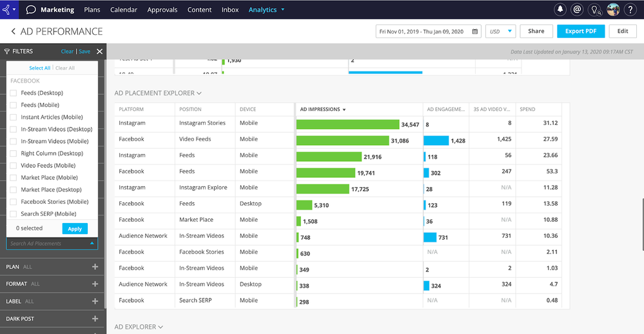The image size is (644, 334).
Task: Click the lightbulb insights search icon
Action: point(595,10)
